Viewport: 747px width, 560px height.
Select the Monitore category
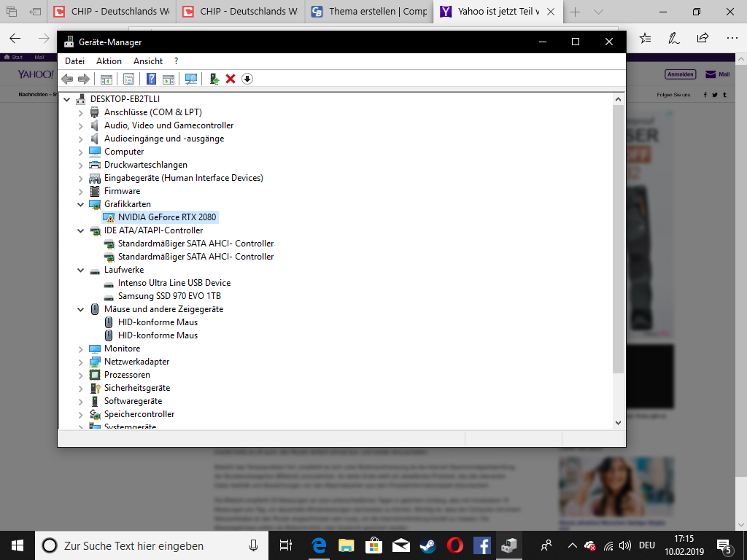122,349
